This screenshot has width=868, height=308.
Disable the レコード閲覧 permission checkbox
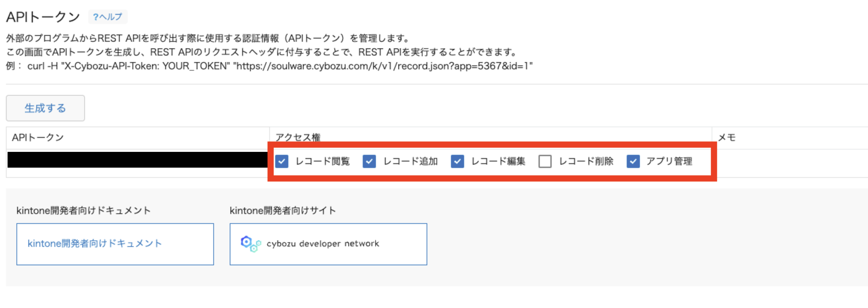click(282, 162)
